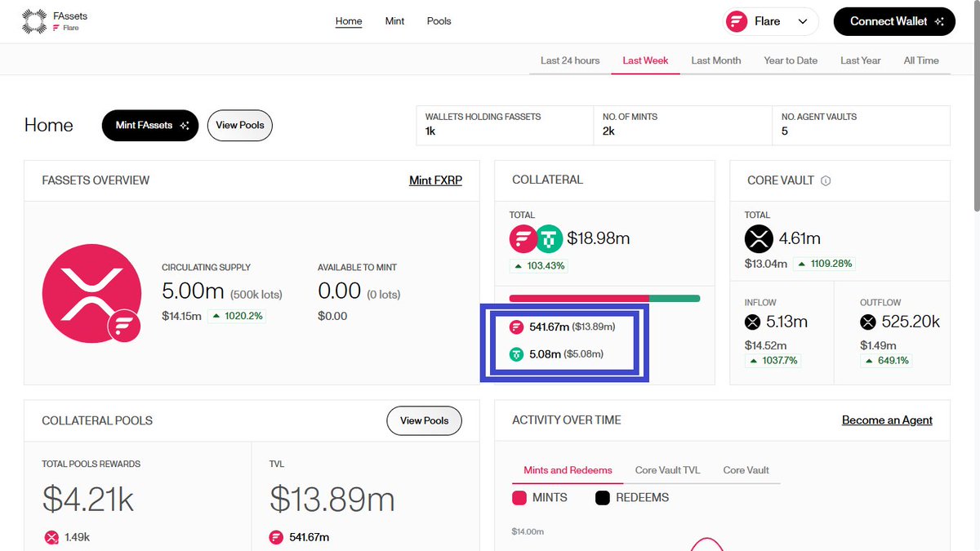This screenshot has width=980, height=551.
Task: Click the Flare logo in the network selector
Action: [737, 21]
